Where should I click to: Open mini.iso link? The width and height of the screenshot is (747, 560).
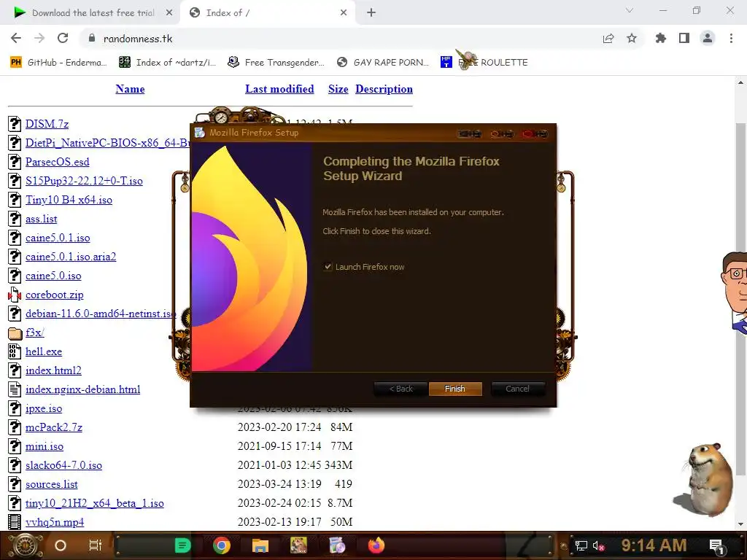click(x=44, y=446)
